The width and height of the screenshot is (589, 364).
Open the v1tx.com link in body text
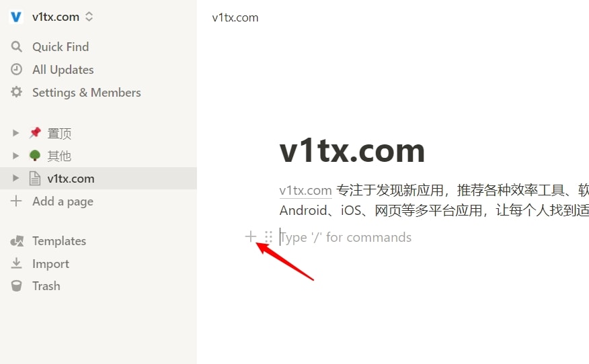pyautogui.click(x=305, y=190)
